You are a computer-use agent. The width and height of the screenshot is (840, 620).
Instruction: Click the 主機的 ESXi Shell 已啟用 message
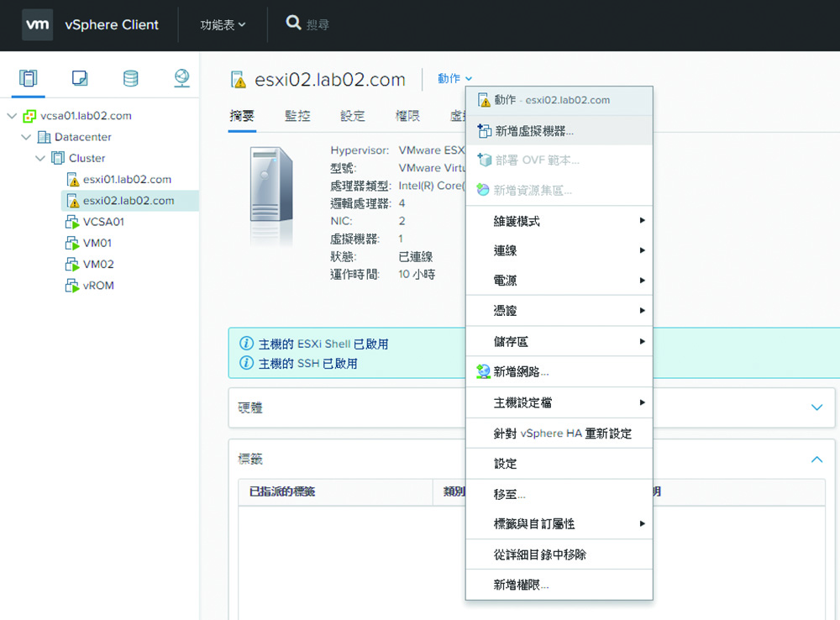click(323, 344)
